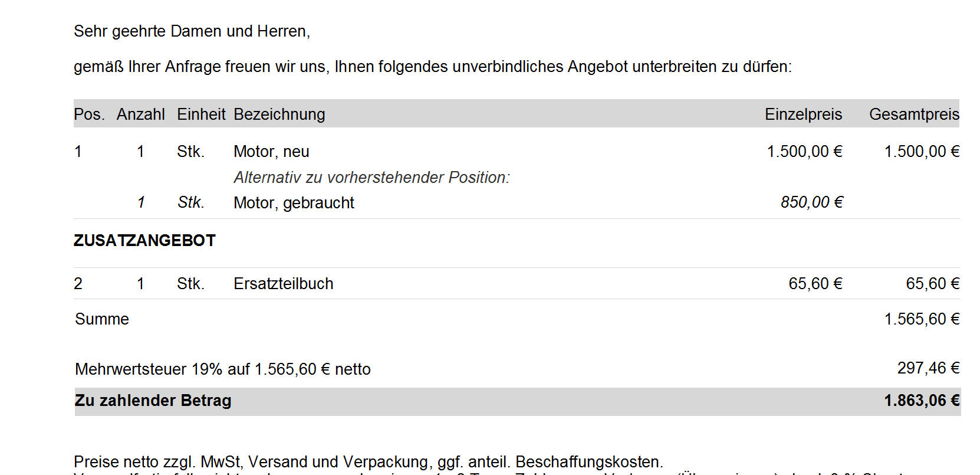
Task: Click the 'Zu zahlender Betrag' label
Action: [x=153, y=401]
